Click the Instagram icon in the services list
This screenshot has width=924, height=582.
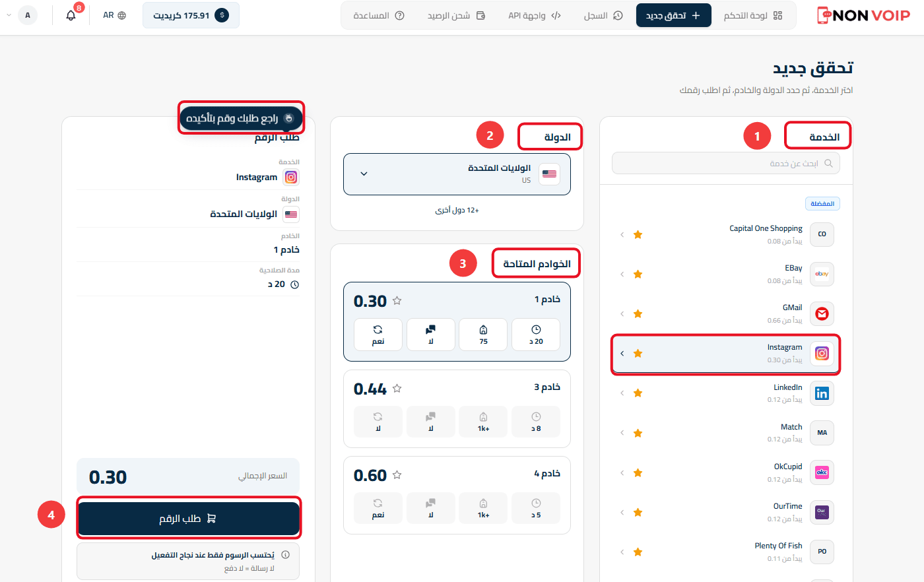click(x=822, y=354)
